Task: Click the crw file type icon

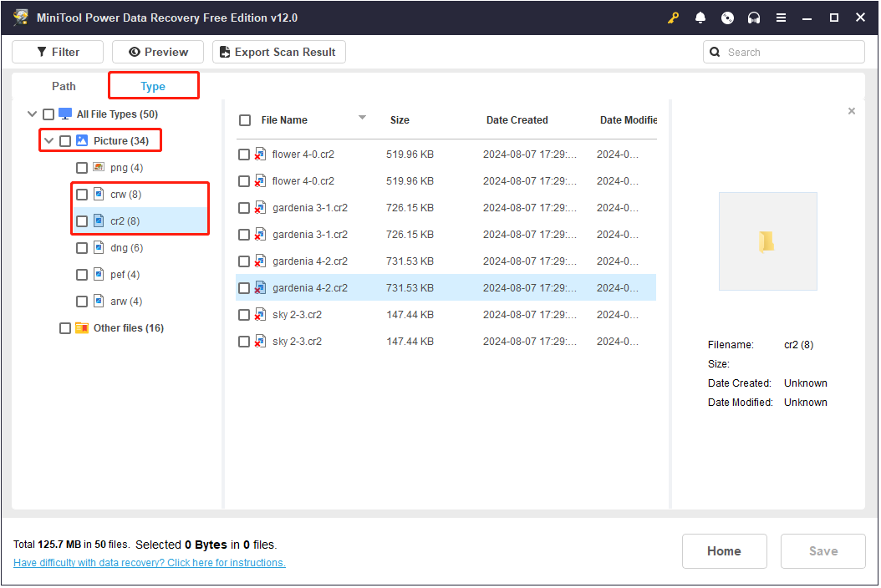Action: click(x=99, y=194)
